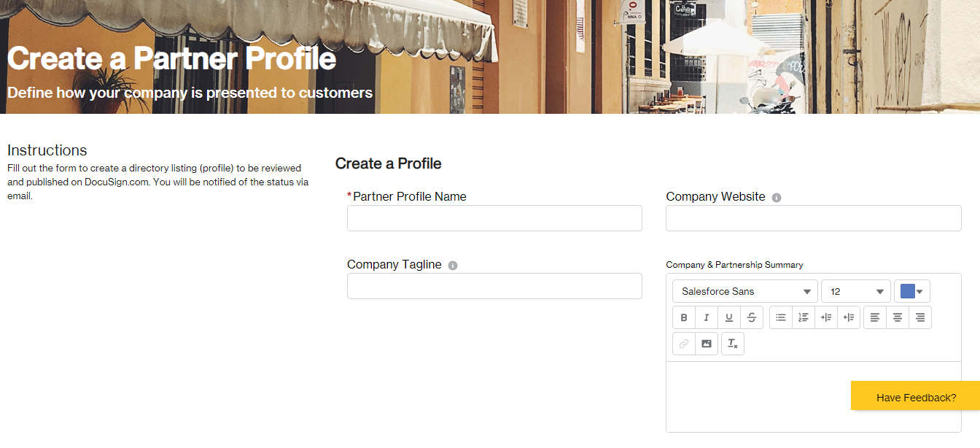This screenshot has width=980, height=448.
Task: Decrease text indentation
Action: click(848, 317)
